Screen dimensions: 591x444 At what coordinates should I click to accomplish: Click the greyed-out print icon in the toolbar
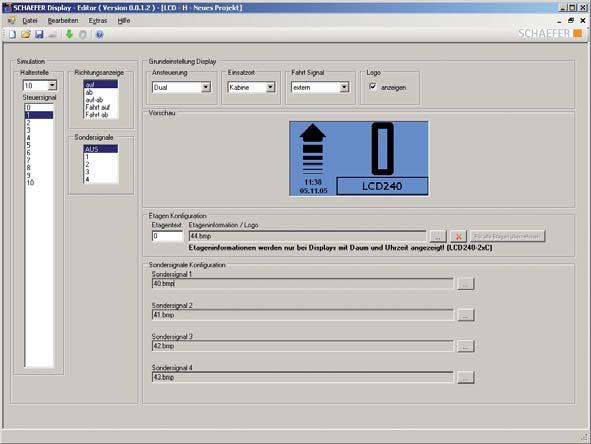coord(52,35)
